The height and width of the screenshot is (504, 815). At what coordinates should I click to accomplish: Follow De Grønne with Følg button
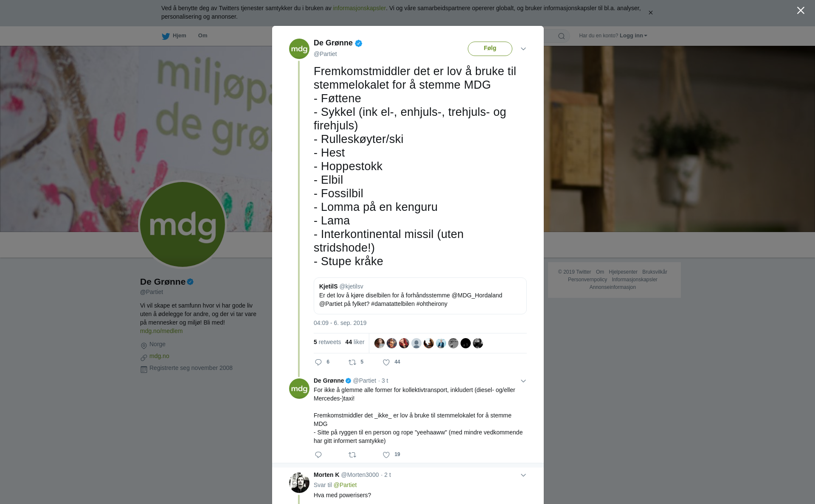point(490,48)
